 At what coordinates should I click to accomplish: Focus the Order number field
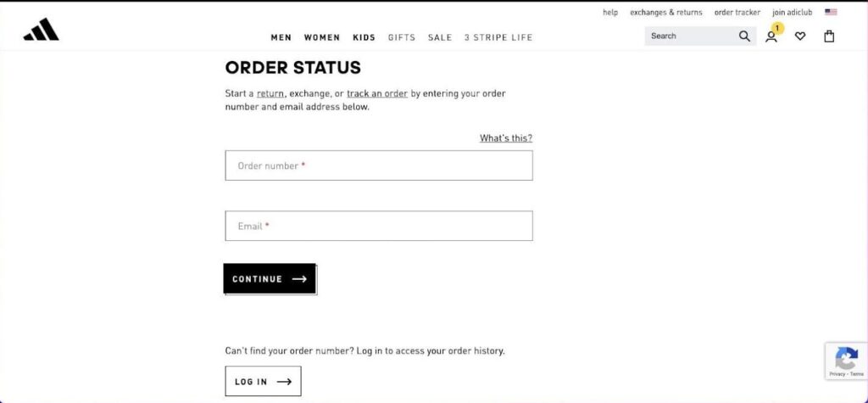pos(379,165)
